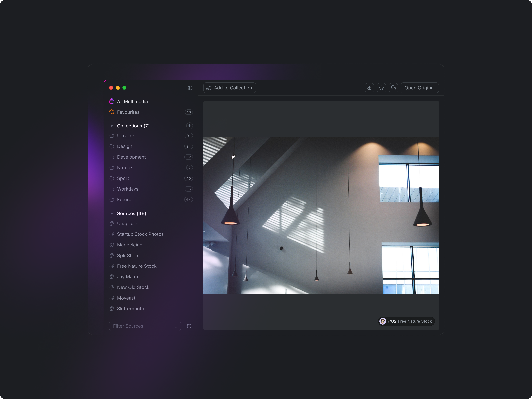Copy the image with the copy icon
The height and width of the screenshot is (399, 532).
(x=394, y=88)
